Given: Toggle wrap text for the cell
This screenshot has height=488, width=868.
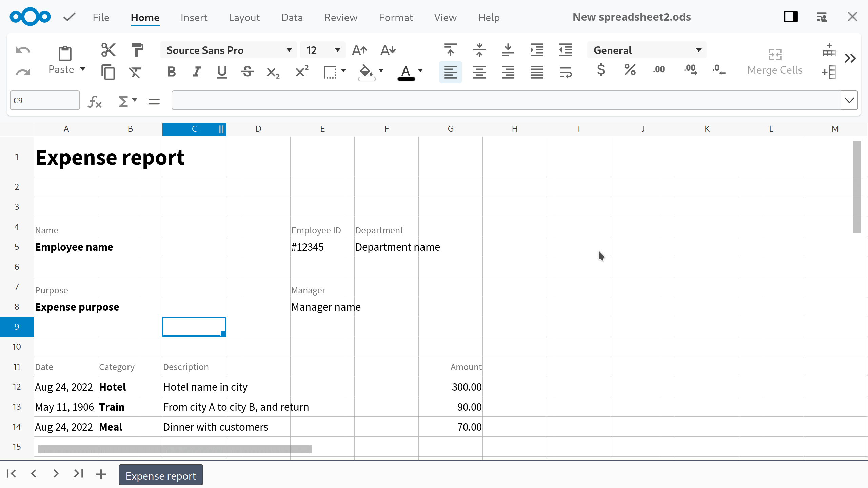Looking at the screenshot, I should point(566,72).
